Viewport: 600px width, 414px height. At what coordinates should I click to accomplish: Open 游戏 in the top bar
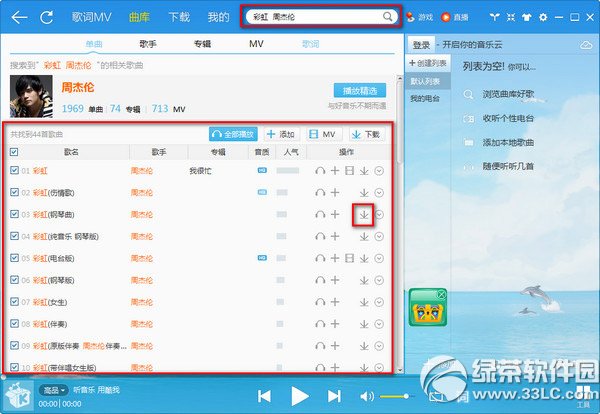click(x=420, y=17)
